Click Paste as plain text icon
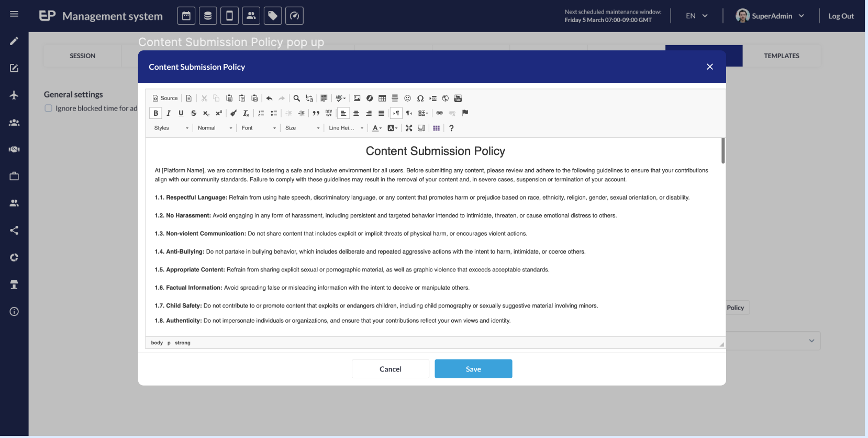Image resolution: width=868 pixels, height=438 pixels. pos(242,98)
